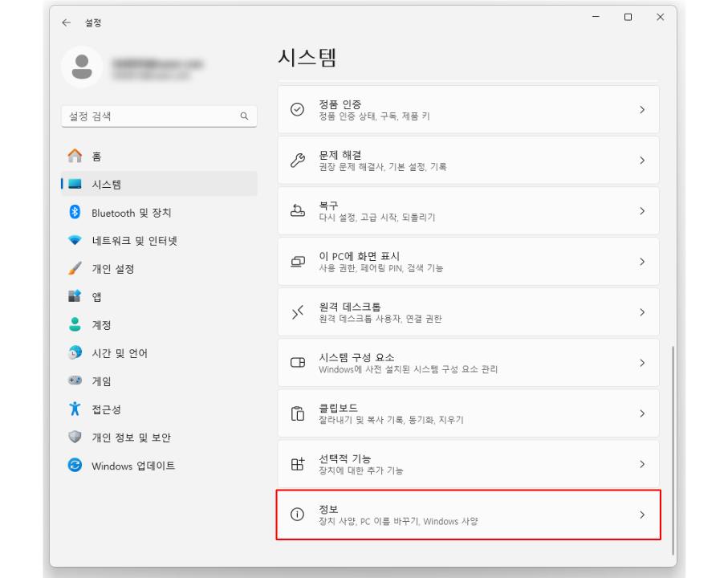Open Windows 업데이트 category label

point(133,466)
